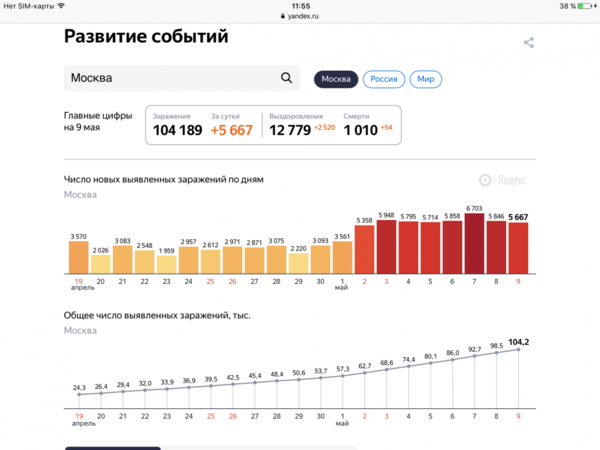Click the share icon near the page title
The image size is (600, 450).
pos(529,42)
